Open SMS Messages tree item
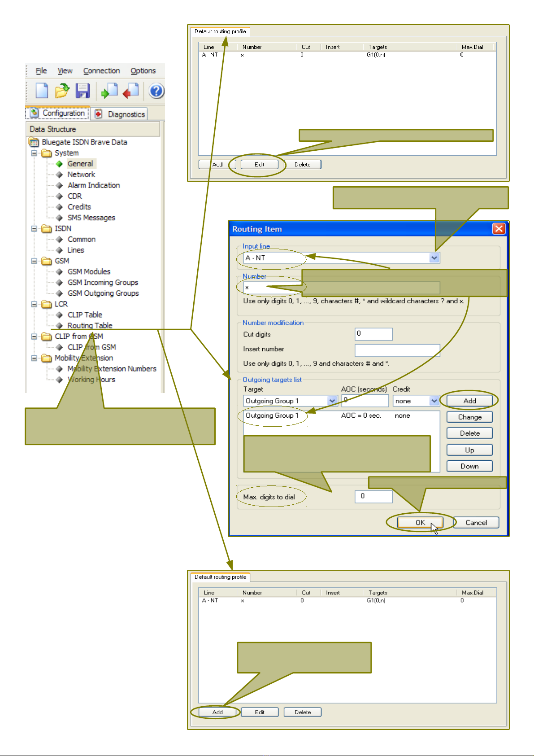The height and width of the screenshot is (756, 534). 91,218
